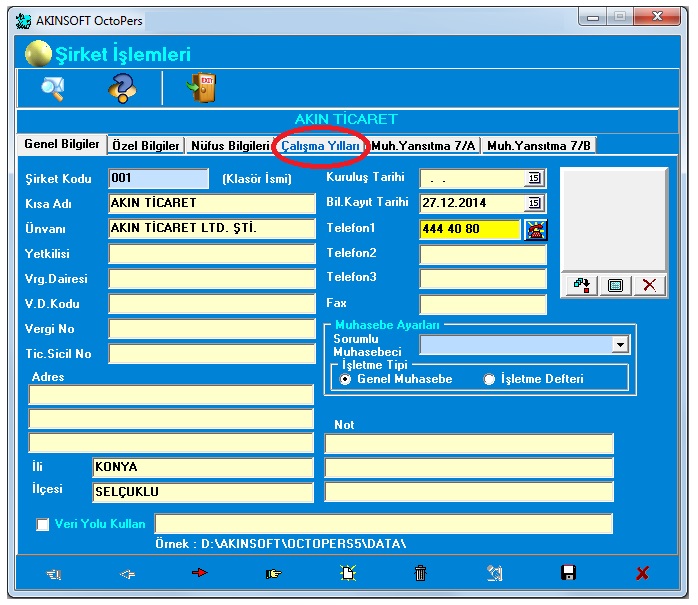Focus the Tic.Sicil No input field

point(212,354)
